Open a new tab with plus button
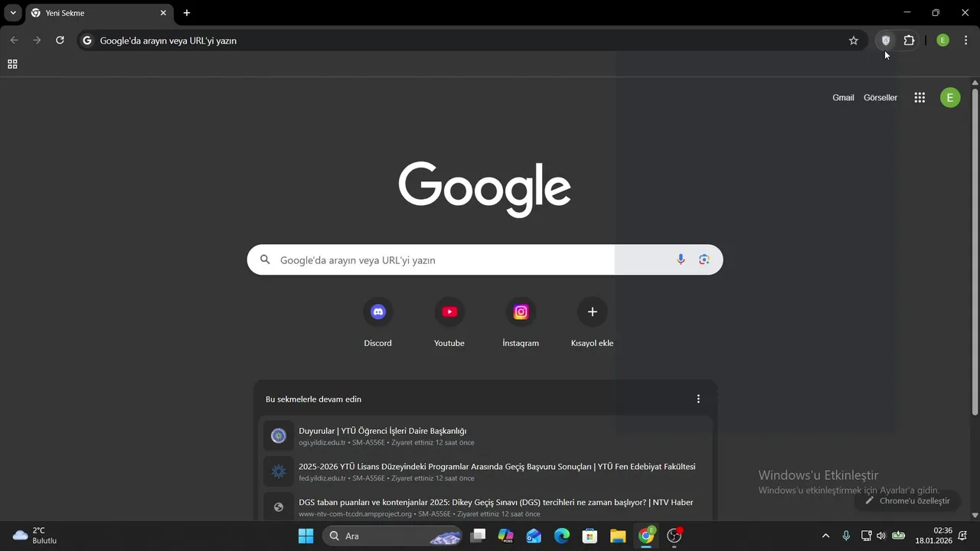The image size is (980, 551). pyautogui.click(x=187, y=13)
